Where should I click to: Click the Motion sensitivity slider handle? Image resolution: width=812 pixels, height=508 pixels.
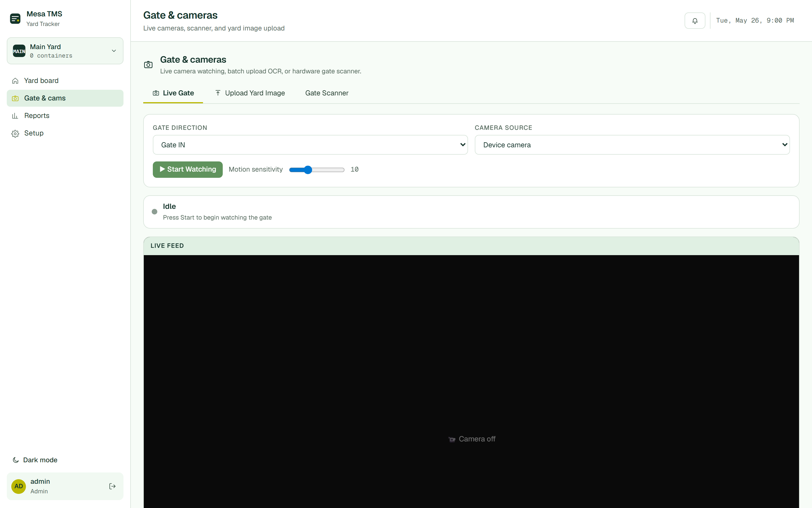308,170
